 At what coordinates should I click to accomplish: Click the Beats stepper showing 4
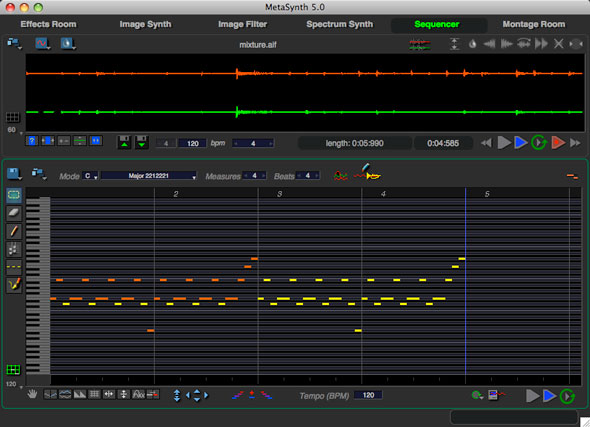coord(307,176)
